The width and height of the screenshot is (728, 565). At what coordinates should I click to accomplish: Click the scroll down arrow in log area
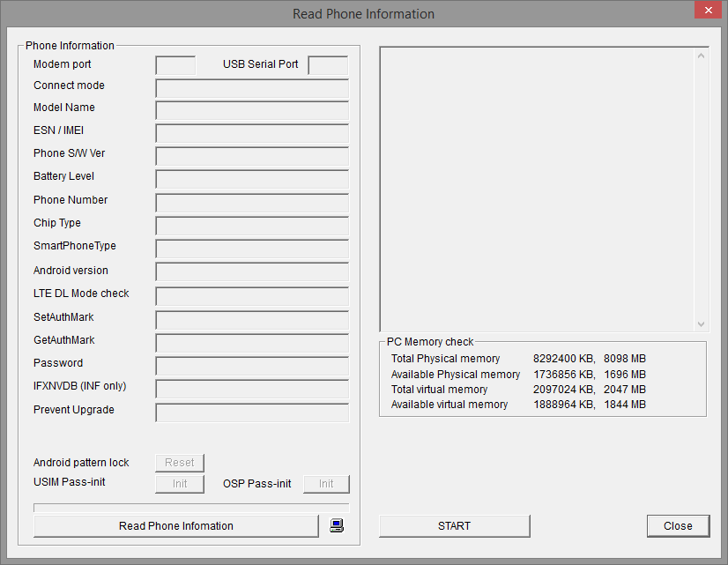[702, 323]
